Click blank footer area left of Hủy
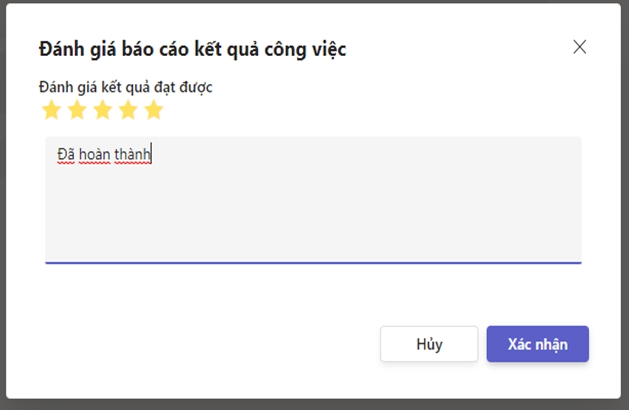The image size is (629, 410). coord(200,344)
